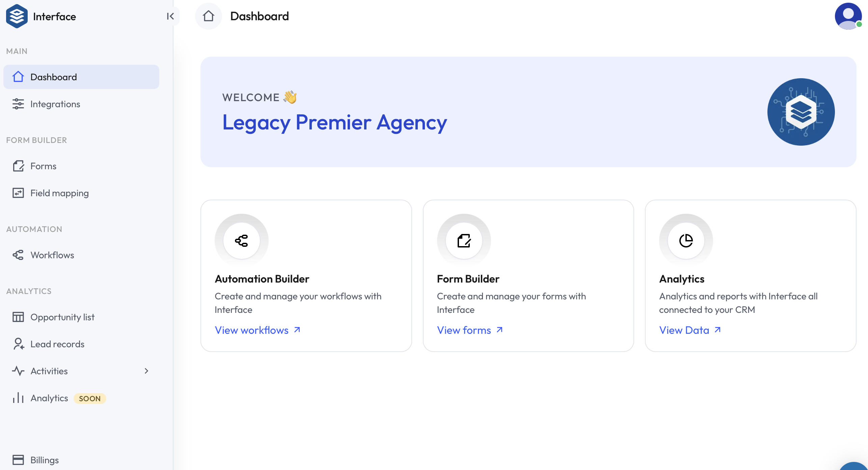Expand the Activities submenu chevron
The image size is (868, 470).
pos(146,371)
